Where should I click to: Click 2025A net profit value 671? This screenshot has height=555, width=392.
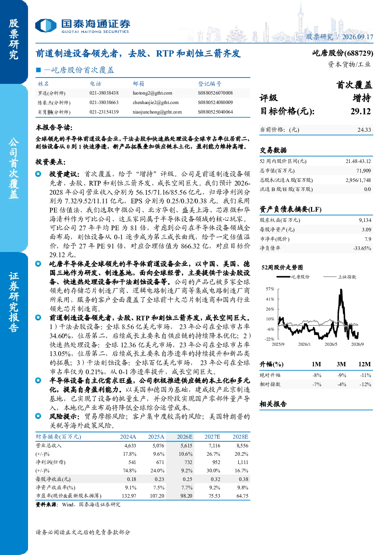tap(160, 462)
